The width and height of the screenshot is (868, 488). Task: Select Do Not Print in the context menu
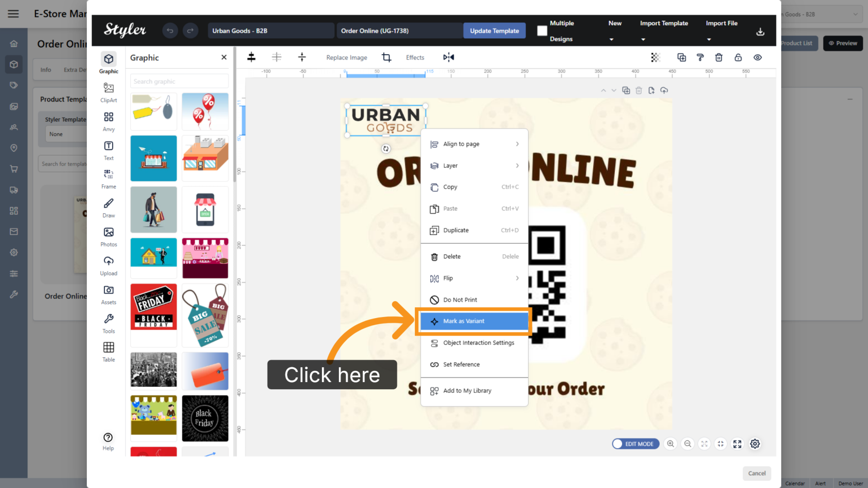coord(474,300)
